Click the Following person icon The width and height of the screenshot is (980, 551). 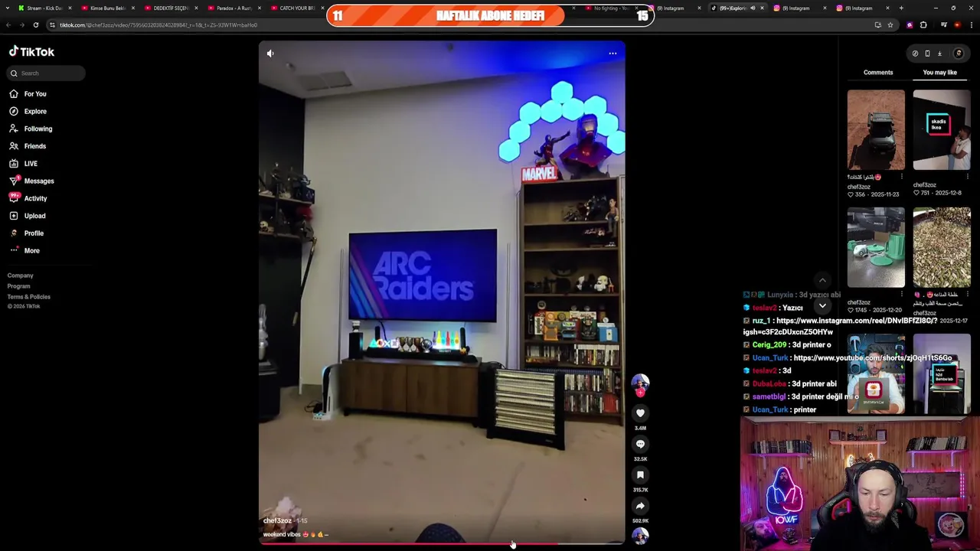coord(14,129)
